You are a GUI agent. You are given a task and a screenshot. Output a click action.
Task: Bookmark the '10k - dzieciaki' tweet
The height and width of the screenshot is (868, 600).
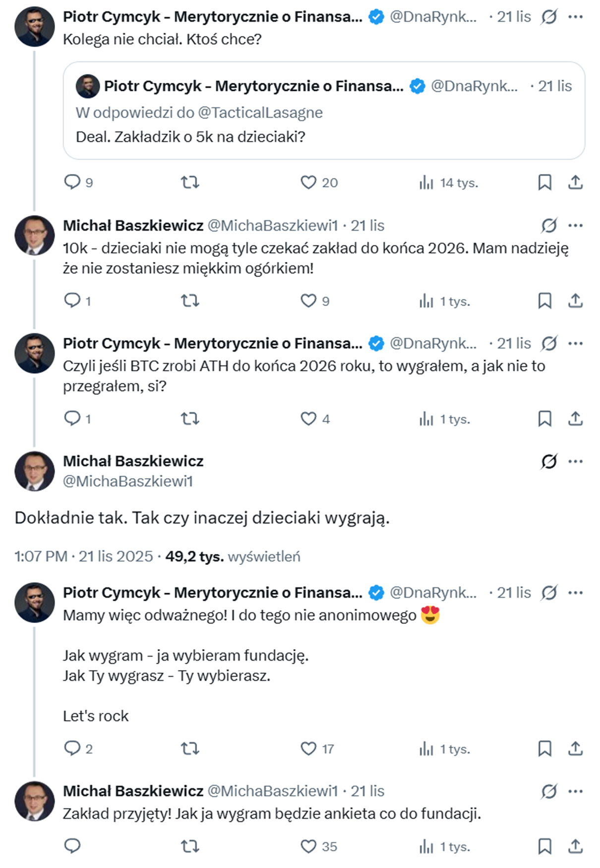544,301
